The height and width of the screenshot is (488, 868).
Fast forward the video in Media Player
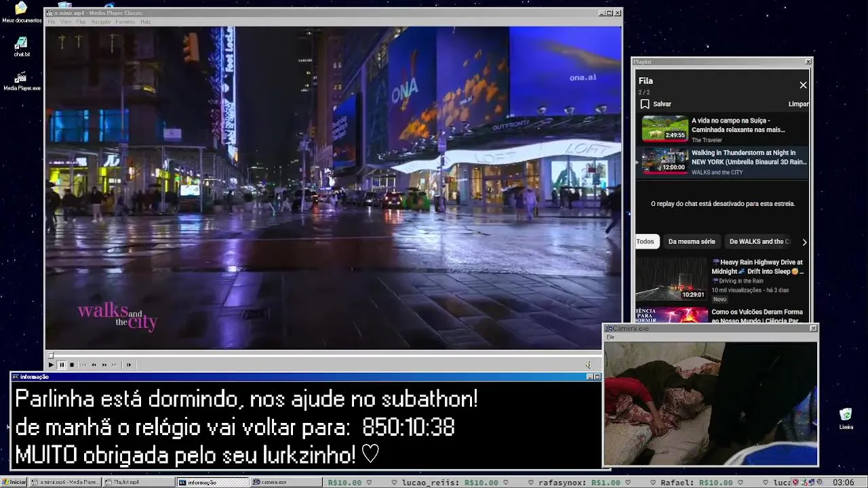(x=104, y=365)
